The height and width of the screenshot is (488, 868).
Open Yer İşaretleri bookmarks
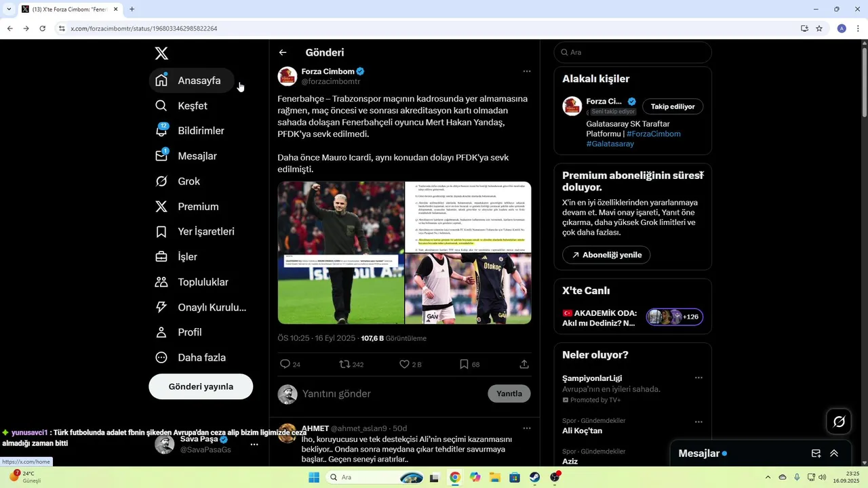pos(195,232)
